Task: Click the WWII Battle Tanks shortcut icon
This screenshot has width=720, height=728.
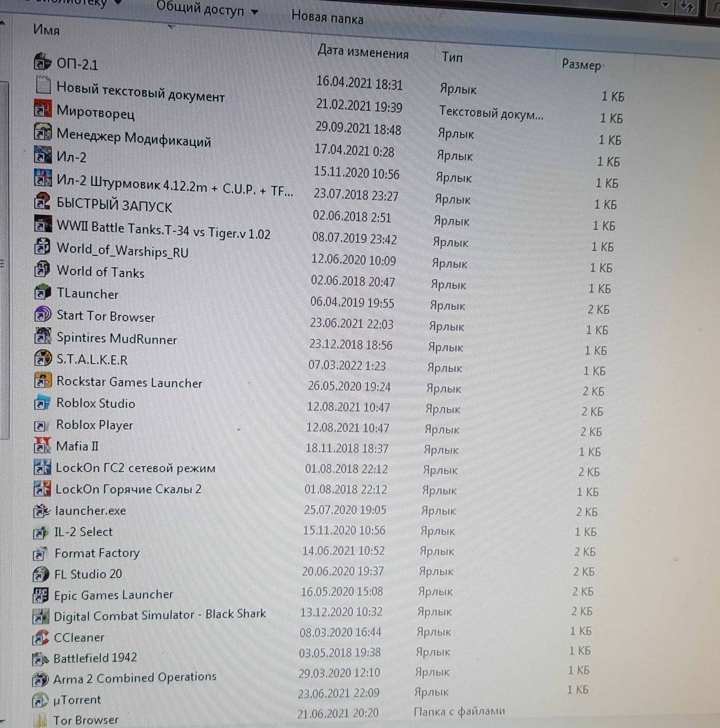Action: 42,224
